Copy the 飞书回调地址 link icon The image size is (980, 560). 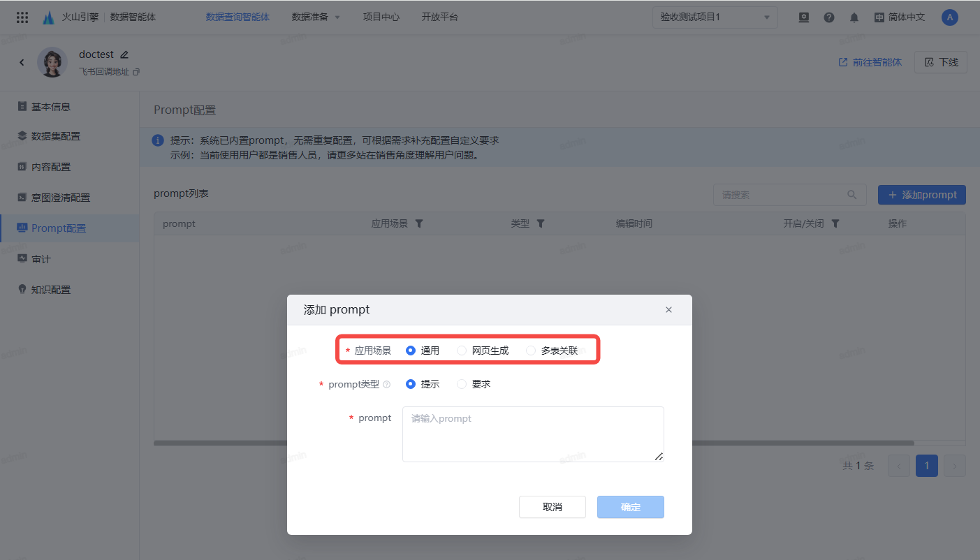click(x=136, y=72)
